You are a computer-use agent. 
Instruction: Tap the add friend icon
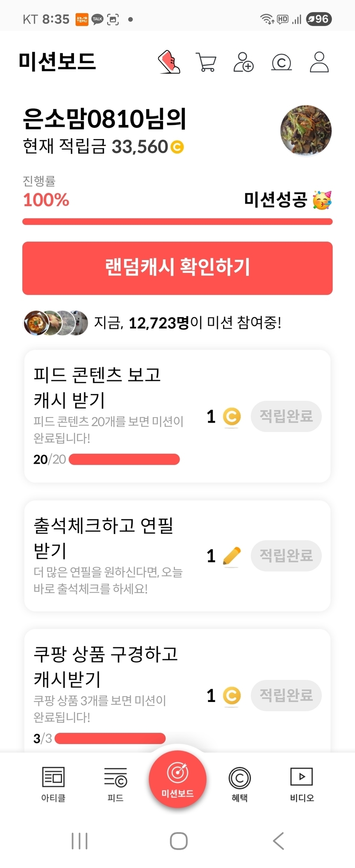point(243,62)
